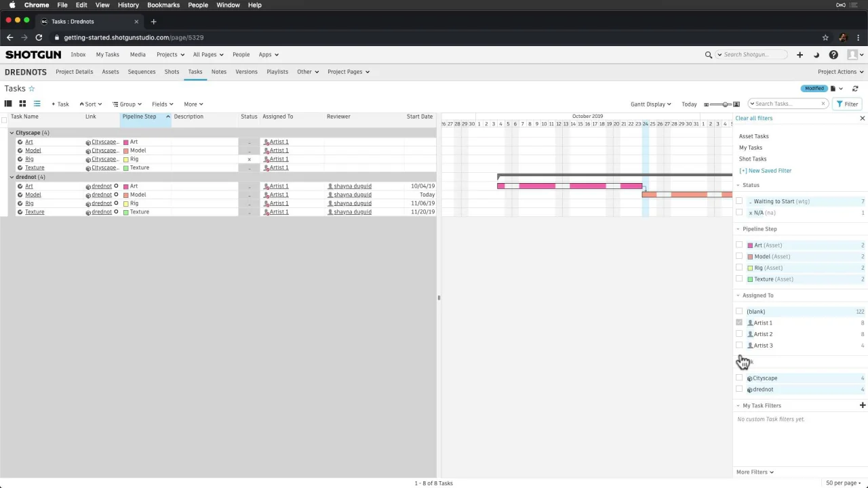Screen dimensions: 868x488
Task: Open the Assets tab
Action: [111, 72]
